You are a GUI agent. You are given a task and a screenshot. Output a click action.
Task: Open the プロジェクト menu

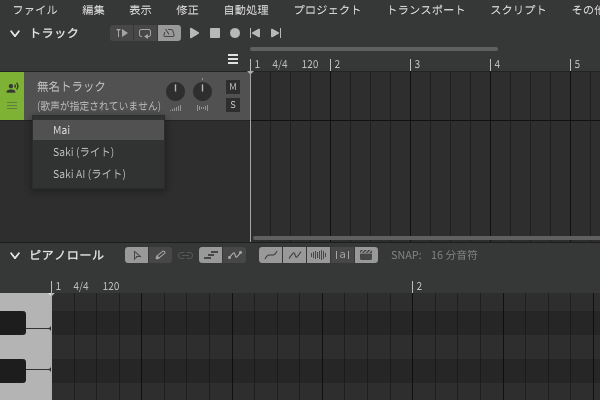328,10
